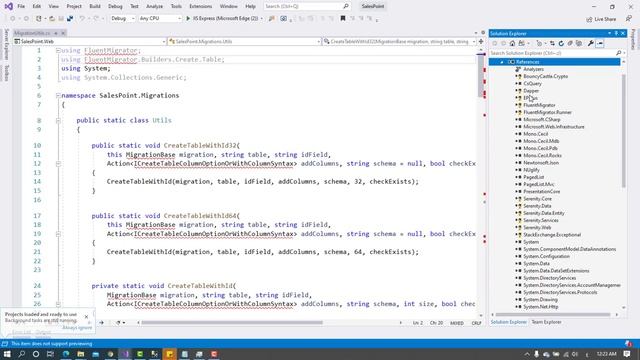Click Switch Views icon in Solution Explorer

click(522, 43)
